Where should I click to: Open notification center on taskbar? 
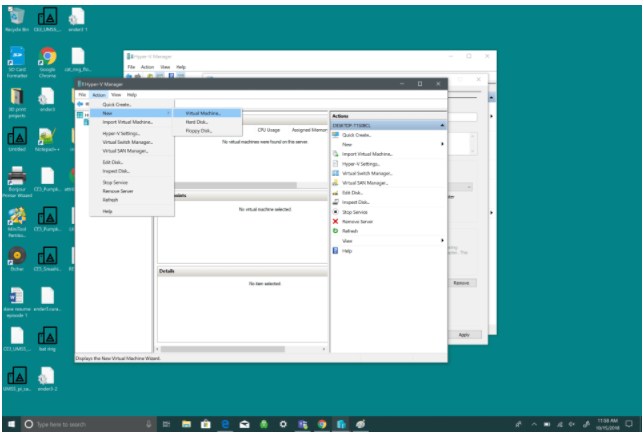coord(629,424)
